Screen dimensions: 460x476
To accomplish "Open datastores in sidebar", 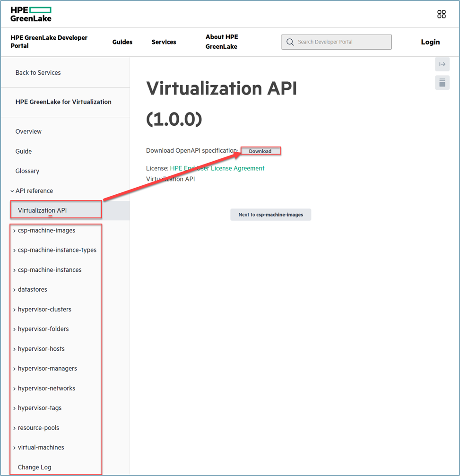I will [x=33, y=290].
